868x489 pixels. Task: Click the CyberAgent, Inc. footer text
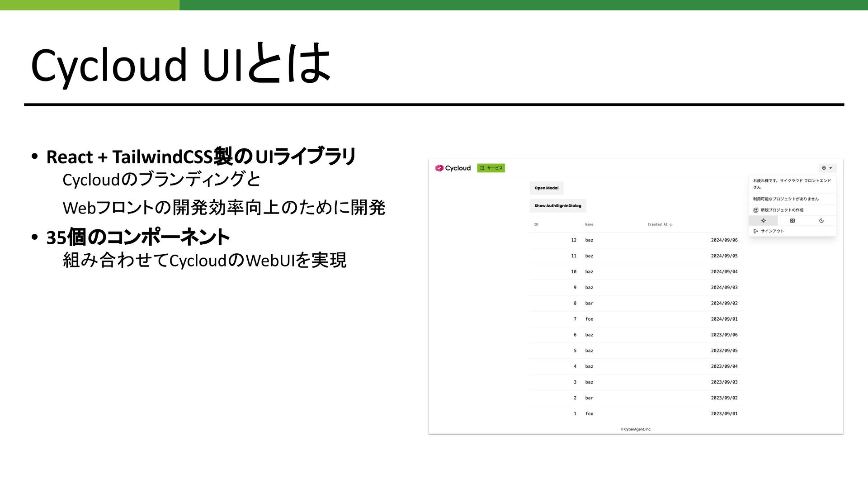click(636, 429)
